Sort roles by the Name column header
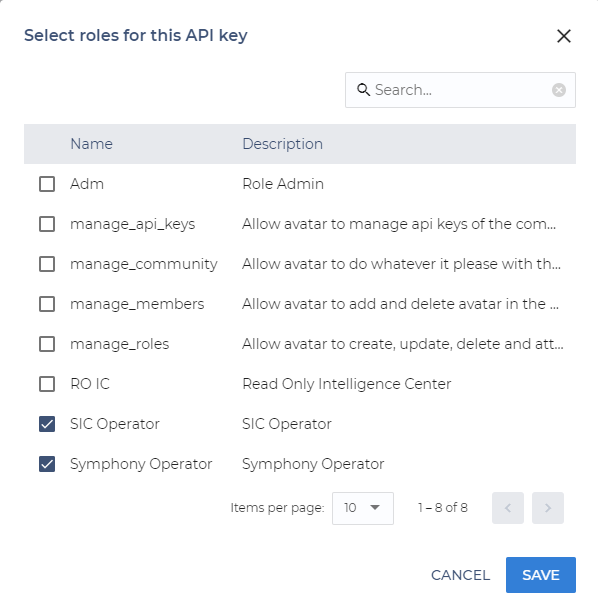 click(91, 144)
